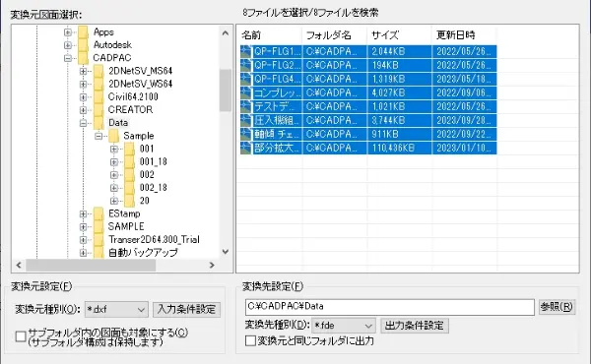Click the file icon of テストデ file
The image size is (591, 364).
tap(246, 106)
